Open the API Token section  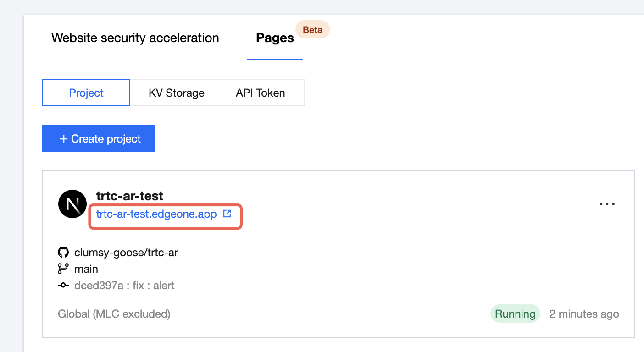point(260,93)
